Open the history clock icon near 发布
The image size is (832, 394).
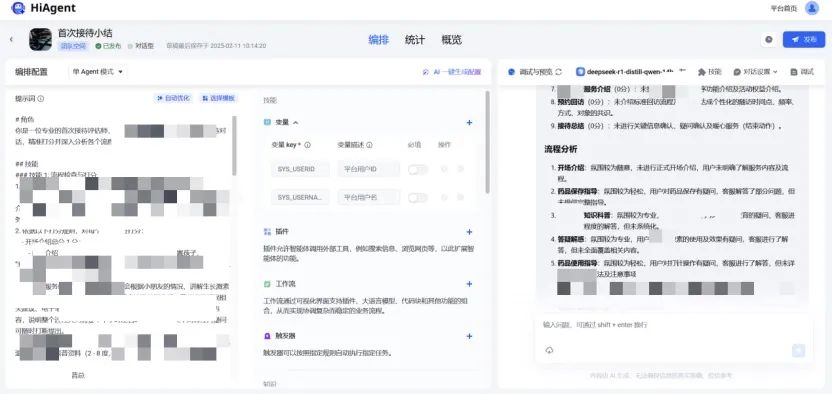pos(768,40)
